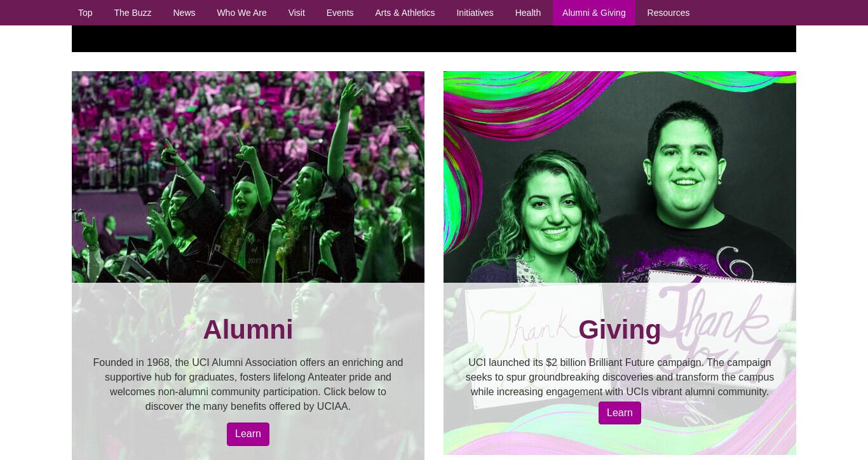Jump to Top in navigation bar
868x460 pixels.
85,13
